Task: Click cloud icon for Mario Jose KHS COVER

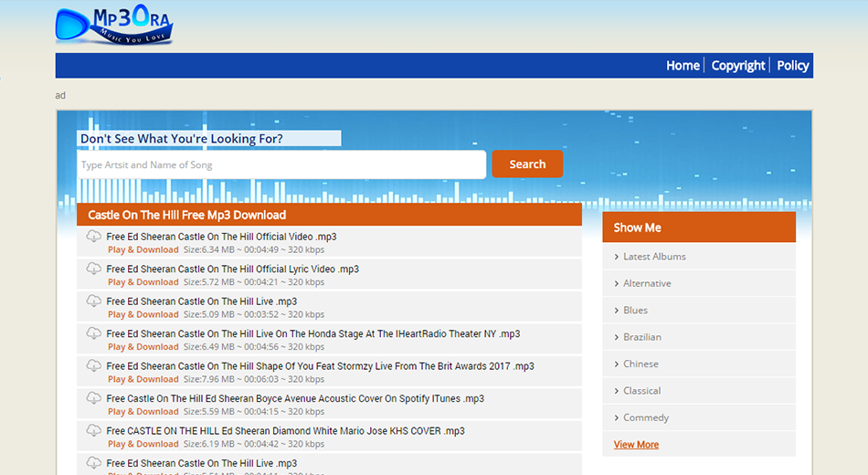Action: [x=93, y=431]
